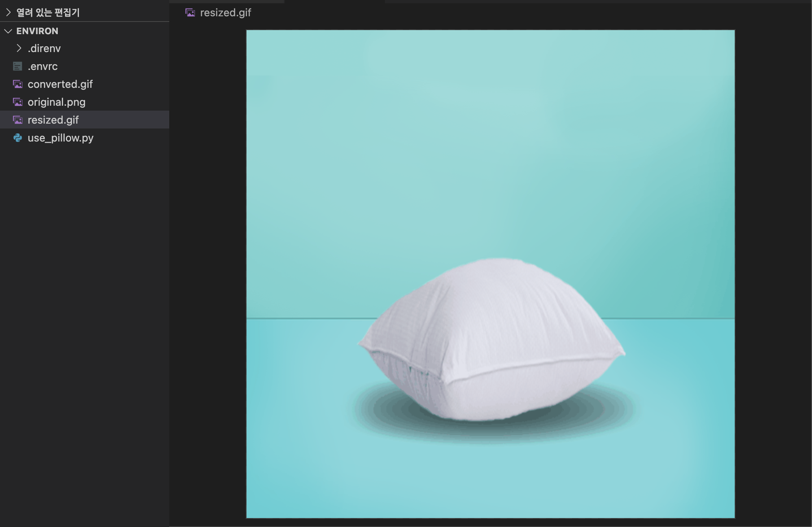Screen dimensions: 812x527
Task: Switch to the resized.gif tab
Action: pos(225,13)
